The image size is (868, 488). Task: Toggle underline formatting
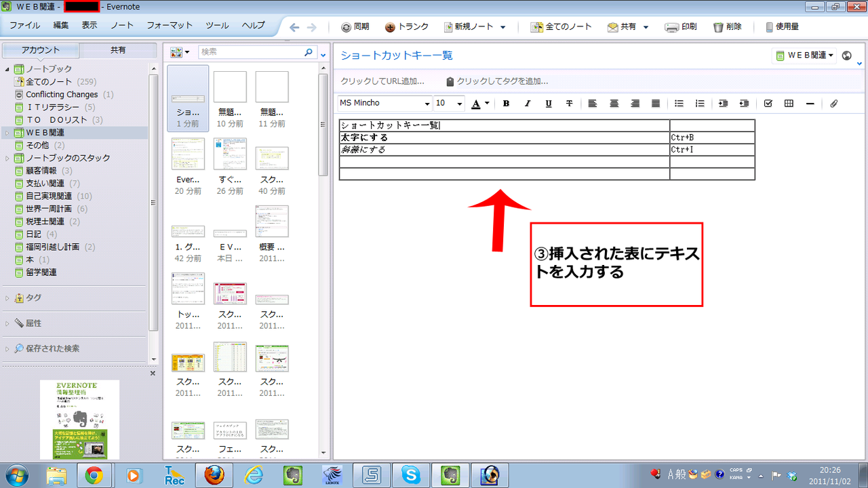click(548, 104)
